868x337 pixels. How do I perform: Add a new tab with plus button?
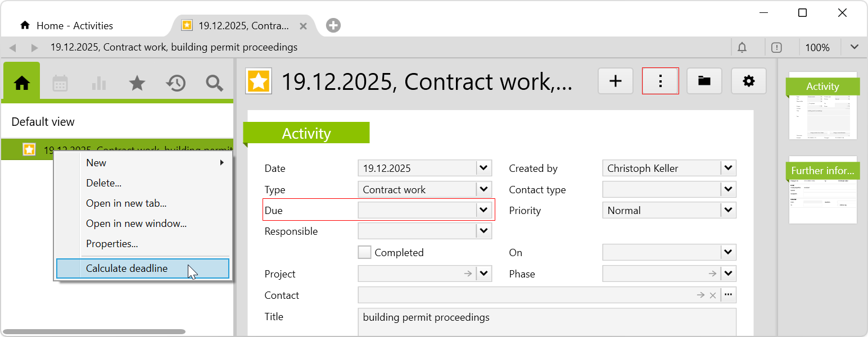pyautogui.click(x=333, y=25)
